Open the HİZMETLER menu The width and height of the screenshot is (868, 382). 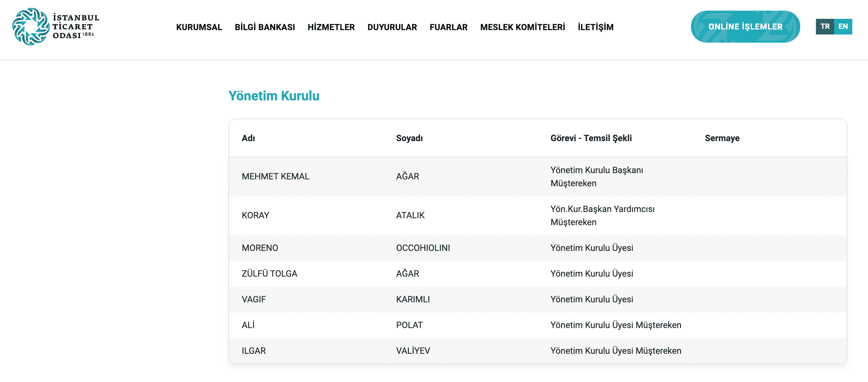tap(331, 27)
